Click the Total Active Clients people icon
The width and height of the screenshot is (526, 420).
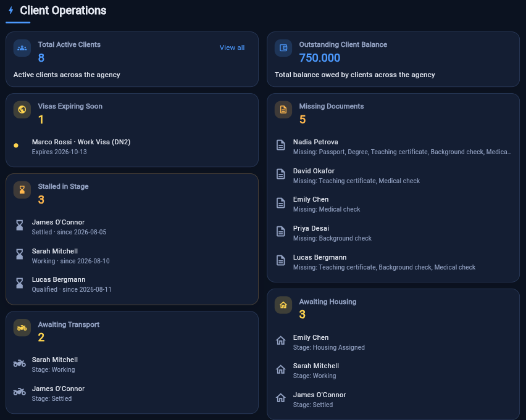pyautogui.click(x=22, y=48)
